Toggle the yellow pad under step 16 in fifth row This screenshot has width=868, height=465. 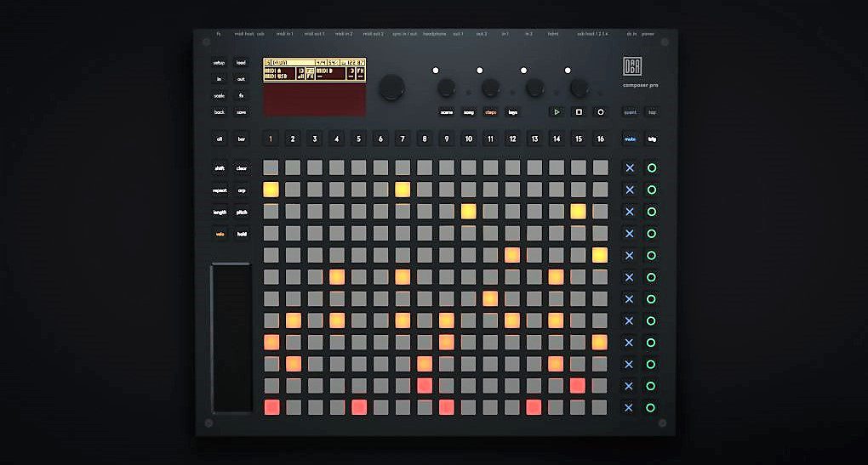coord(600,255)
